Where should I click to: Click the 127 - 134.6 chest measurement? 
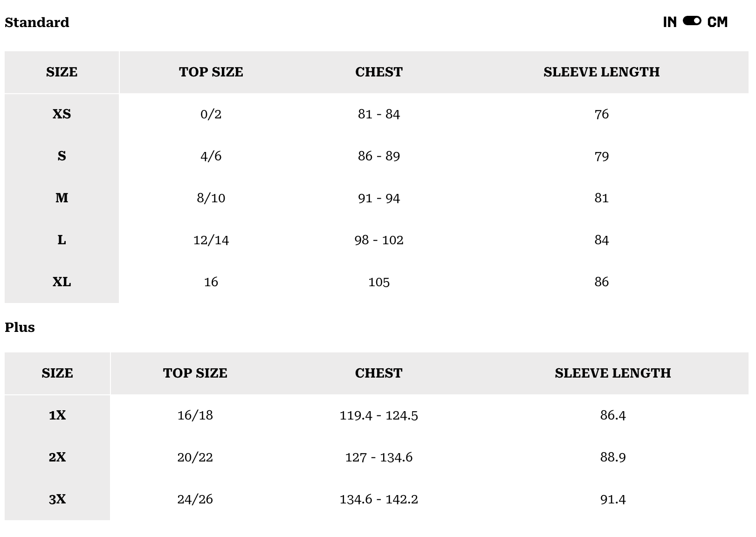pos(378,457)
